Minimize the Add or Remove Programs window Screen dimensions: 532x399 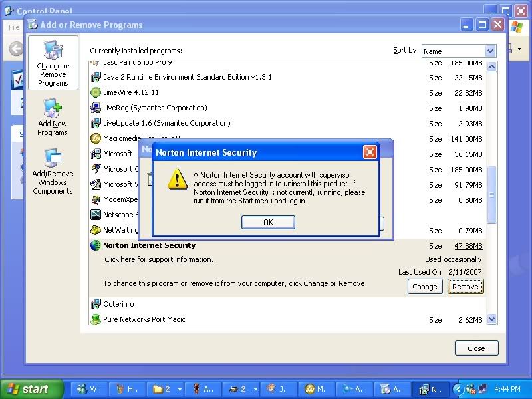467,25
